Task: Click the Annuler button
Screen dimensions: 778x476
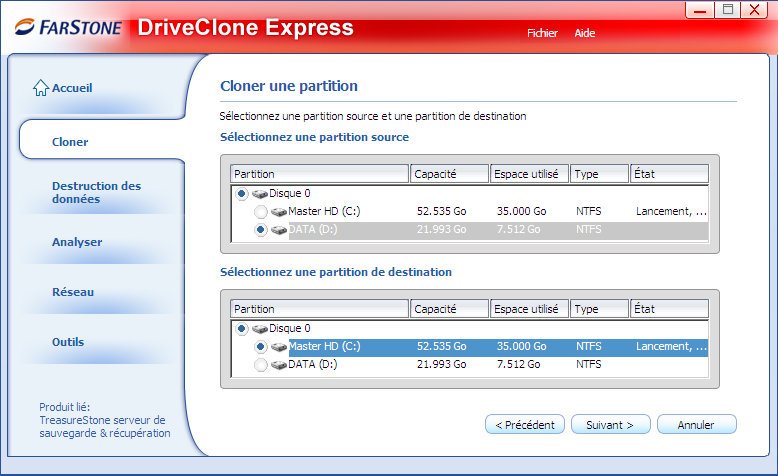Action: pos(697,424)
